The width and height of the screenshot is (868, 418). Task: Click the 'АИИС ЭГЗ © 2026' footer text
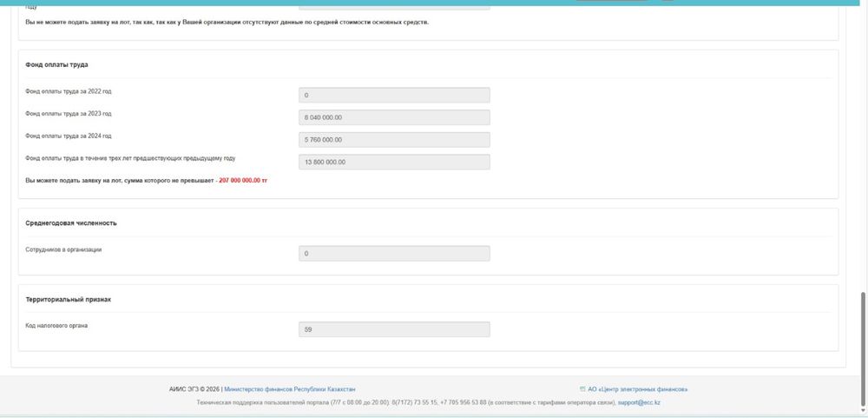[194, 389]
